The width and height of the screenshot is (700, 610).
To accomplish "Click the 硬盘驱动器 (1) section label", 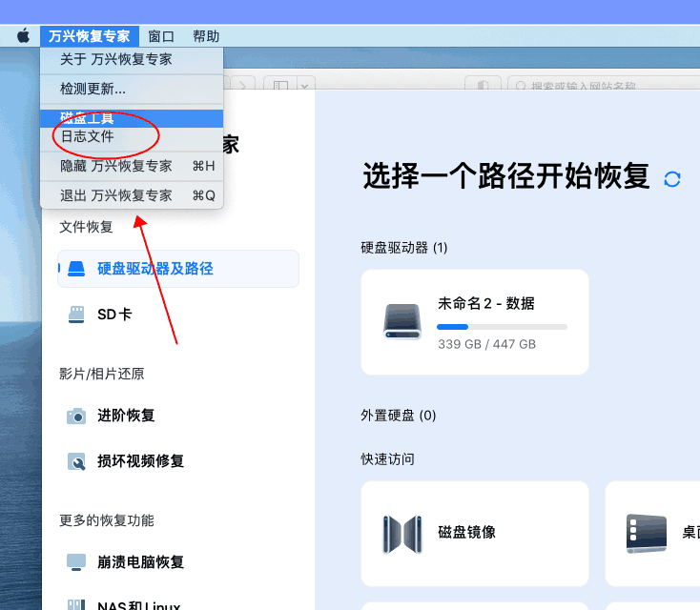I will pos(404,248).
